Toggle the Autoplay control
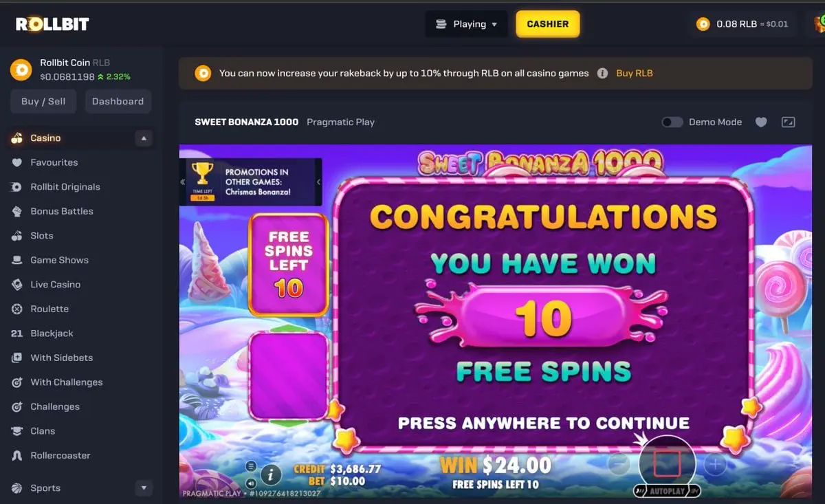The image size is (825, 504). point(667,491)
